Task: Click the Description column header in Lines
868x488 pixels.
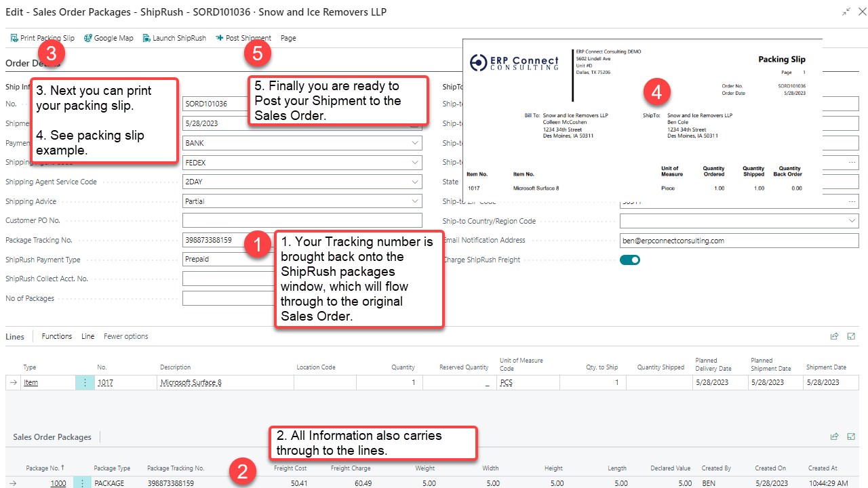Action: click(176, 367)
